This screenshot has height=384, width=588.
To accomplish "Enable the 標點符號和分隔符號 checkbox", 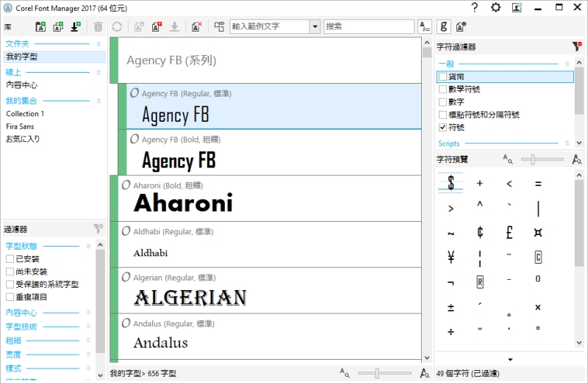I will click(x=442, y=115).
